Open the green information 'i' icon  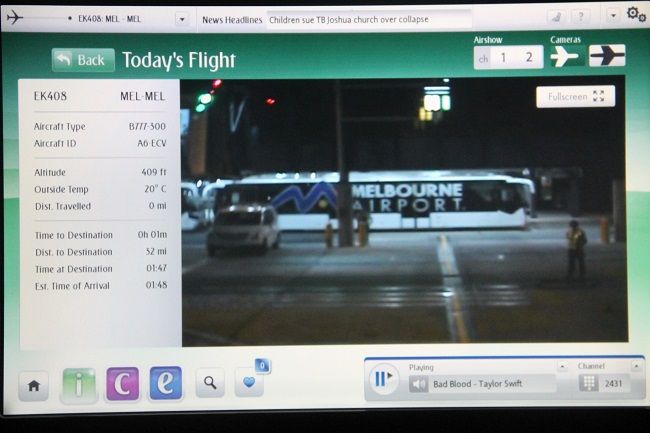tap(79, 385)
